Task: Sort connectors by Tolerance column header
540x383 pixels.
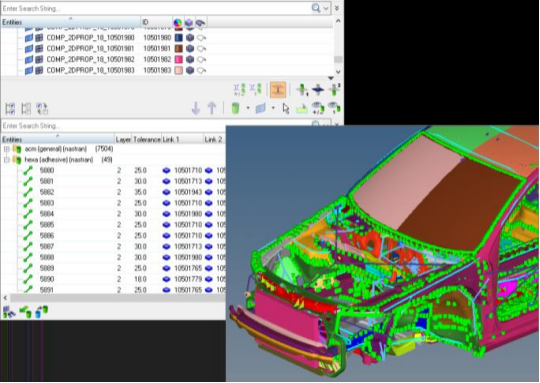Action: coord(147,139)
